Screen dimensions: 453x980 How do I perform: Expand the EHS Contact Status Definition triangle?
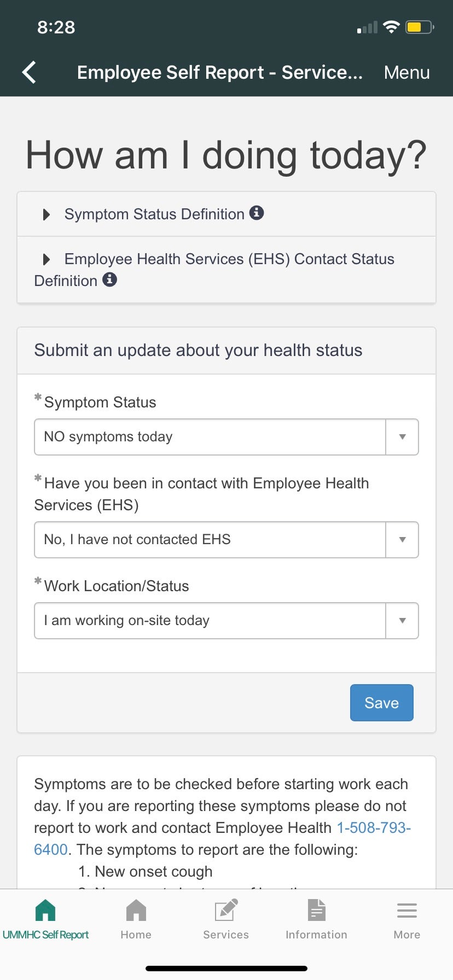pos(47,259)
